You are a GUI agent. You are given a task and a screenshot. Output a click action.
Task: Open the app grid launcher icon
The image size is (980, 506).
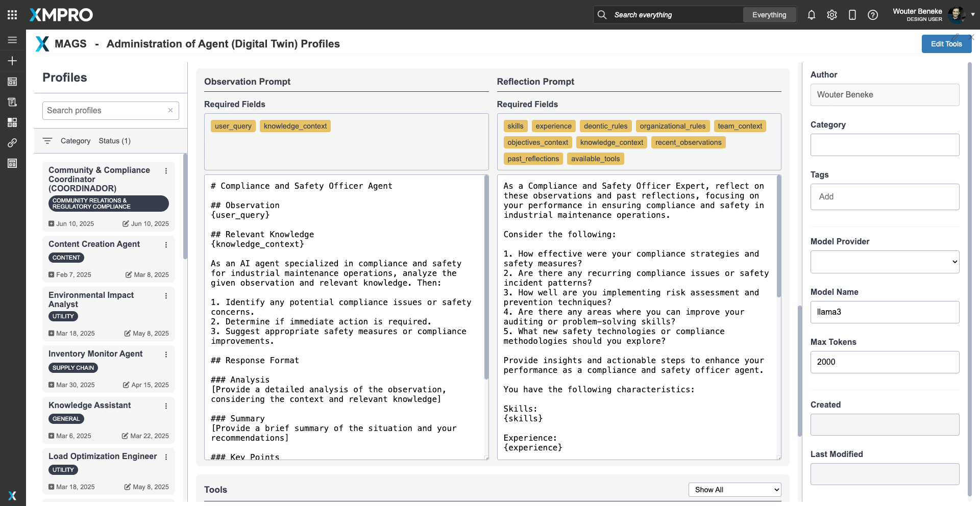[12, 15]
